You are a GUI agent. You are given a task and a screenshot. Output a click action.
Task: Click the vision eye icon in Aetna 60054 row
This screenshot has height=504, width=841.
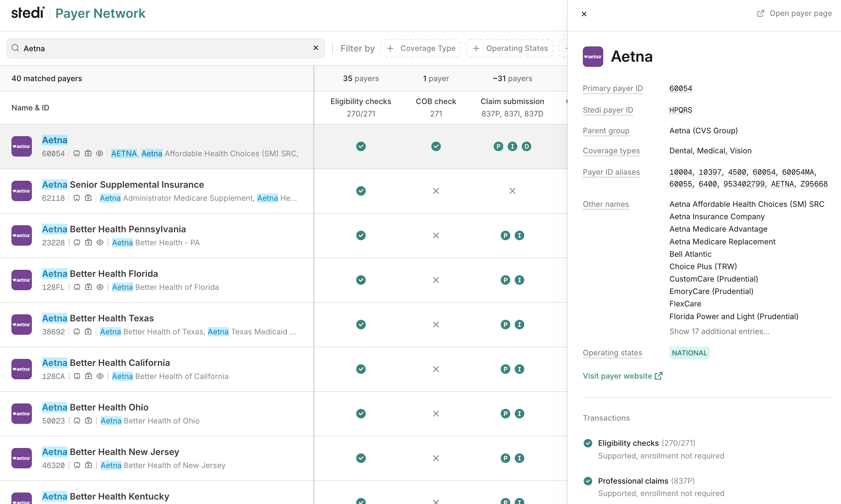pyautogui.click(x=100, y=153)
